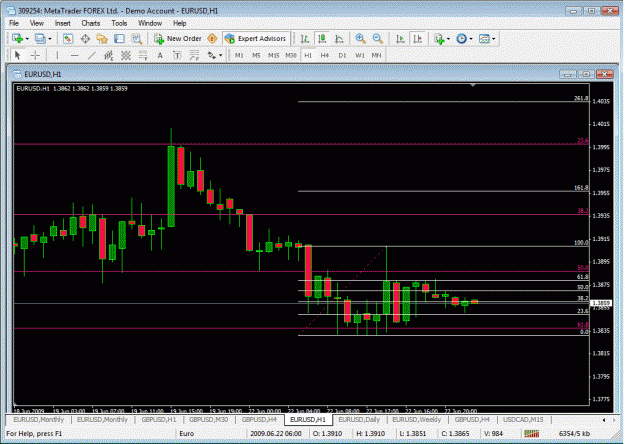Switch to the GBPUSD,M30 chart tab
Image resolution: width=625 pixels, height=444 pixels.
[x=208, y=420]
